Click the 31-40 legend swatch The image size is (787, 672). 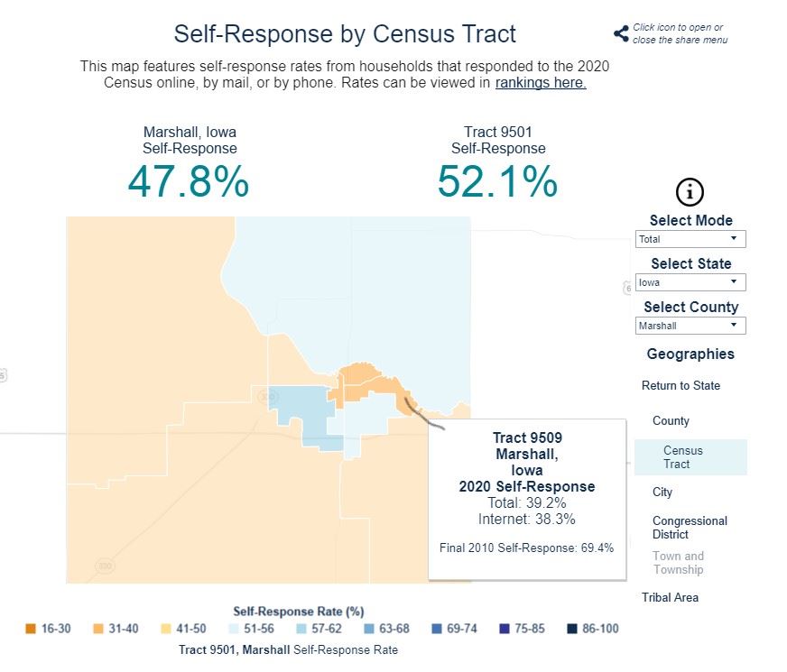click(x=98, y=629)
